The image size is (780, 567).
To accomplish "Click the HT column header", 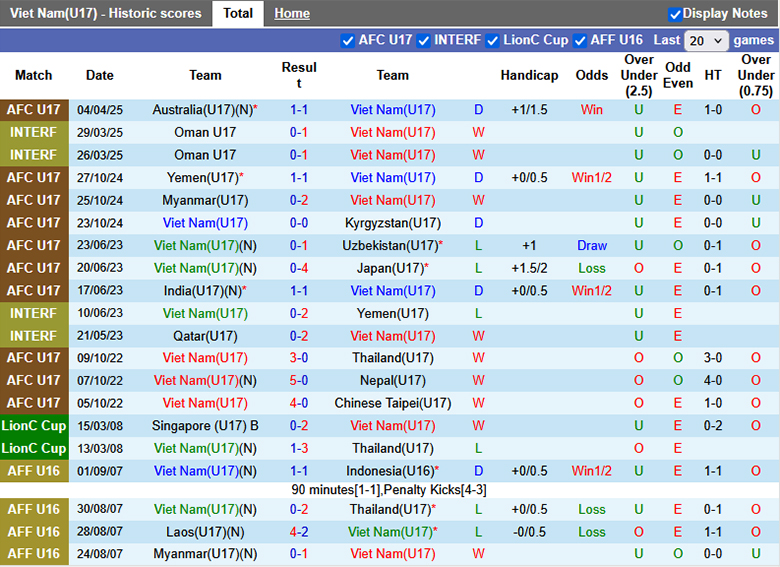I will [x=713, y=76].
